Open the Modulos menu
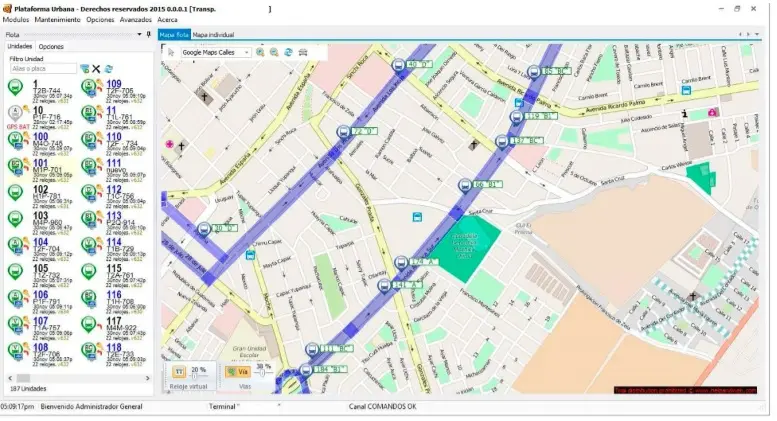 click(x=16, y=20)
